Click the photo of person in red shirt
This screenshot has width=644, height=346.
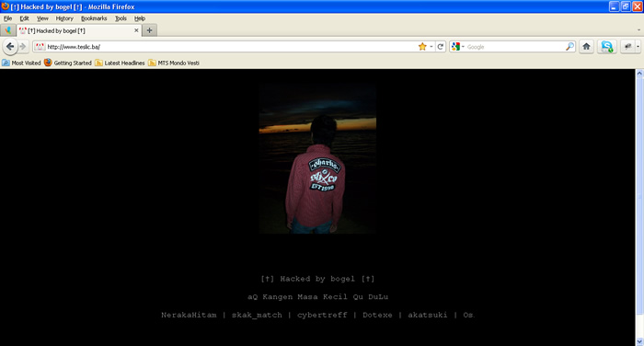click(x=317, y=158)
